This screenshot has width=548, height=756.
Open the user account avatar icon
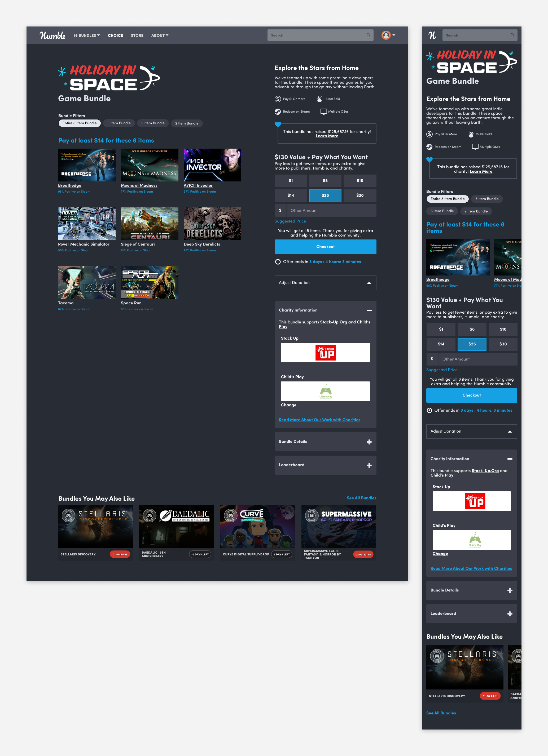click(x=385, y=35)
